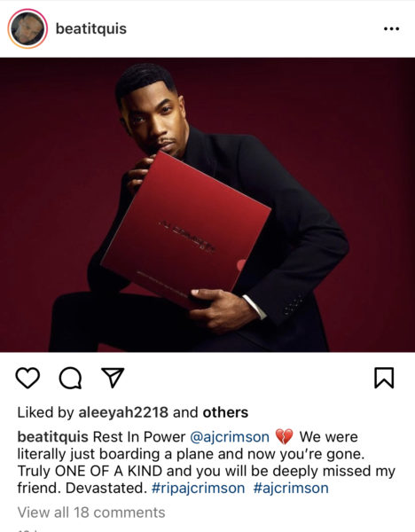Tap the caption text 'Truly ONE OF A KIND'

click(90, 472)
